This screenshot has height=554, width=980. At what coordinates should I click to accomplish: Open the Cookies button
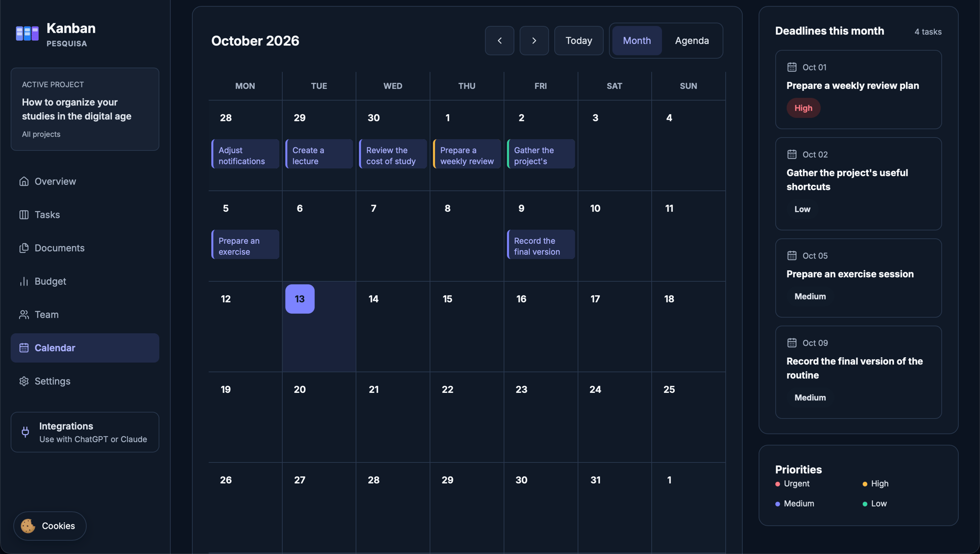(50, 526)
